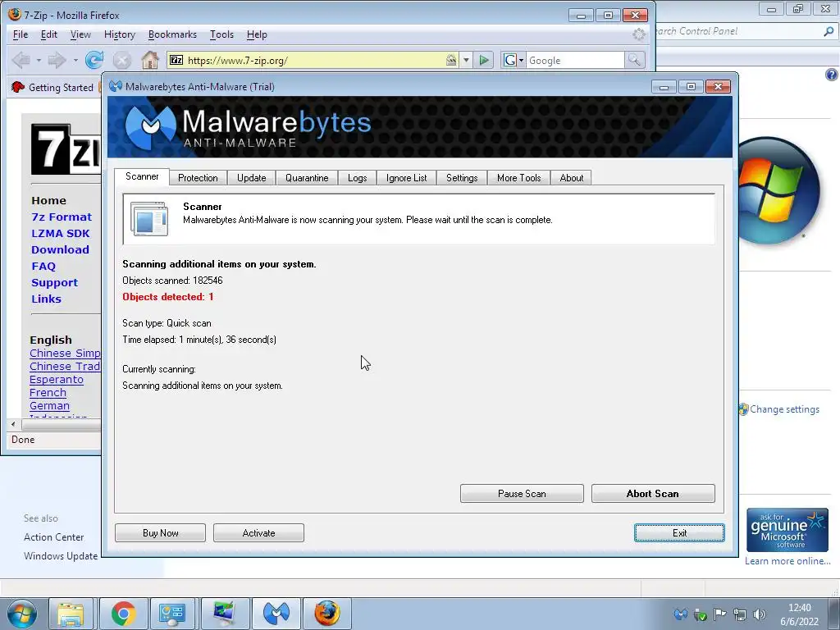Click the Firefox search magnifier button
Viewport: 840px width, 630px height.
coord(634,60)
